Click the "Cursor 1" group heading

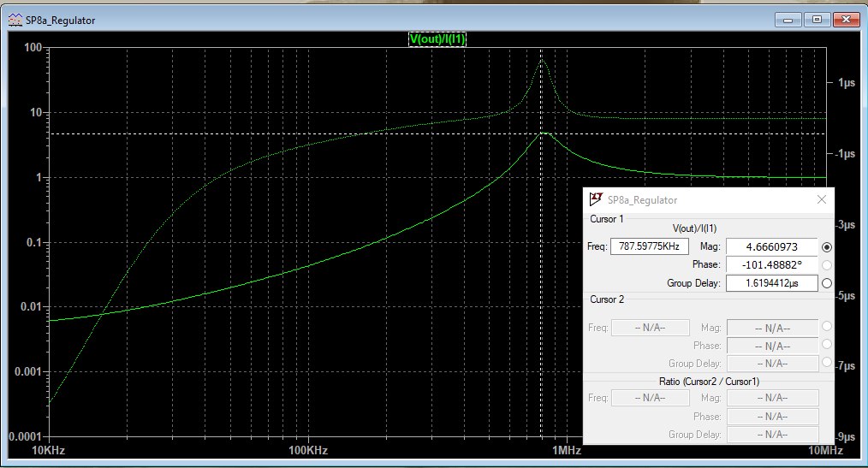(x=607, y=219)
